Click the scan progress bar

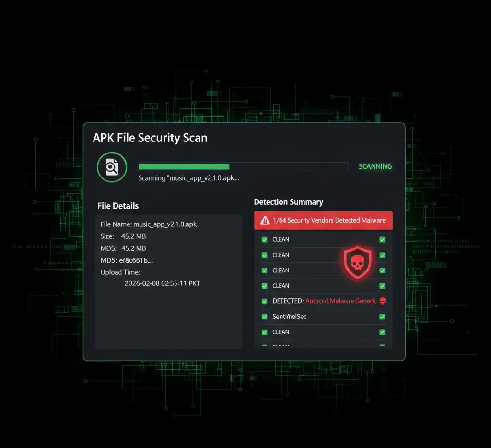243,166
